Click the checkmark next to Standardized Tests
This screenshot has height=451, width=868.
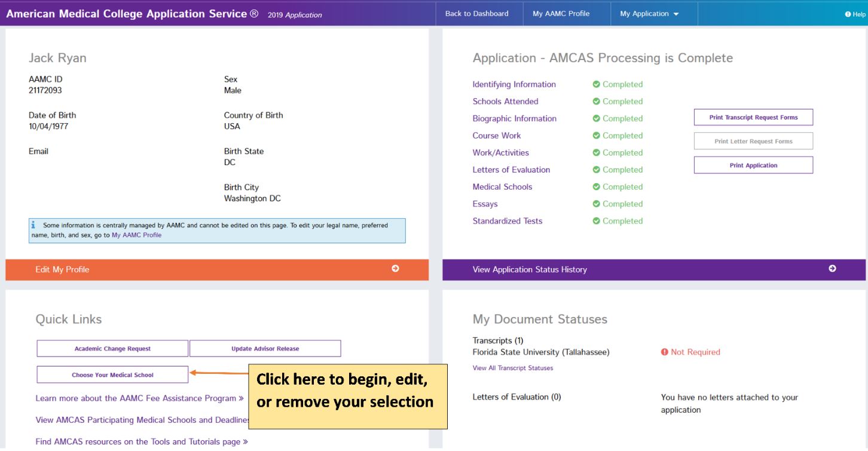(596, 221)
